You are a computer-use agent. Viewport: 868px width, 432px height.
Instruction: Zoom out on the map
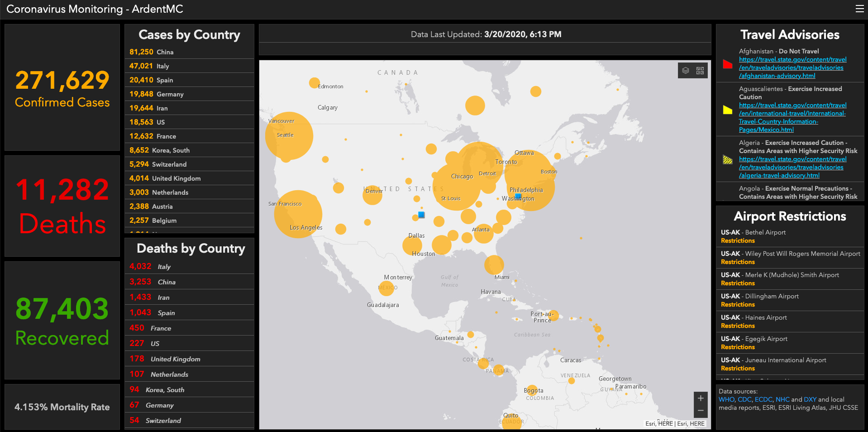[700, 410]
